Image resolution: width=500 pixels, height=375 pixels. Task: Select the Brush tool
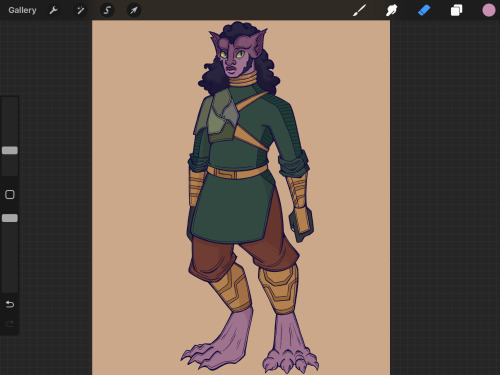pos(359,10)
